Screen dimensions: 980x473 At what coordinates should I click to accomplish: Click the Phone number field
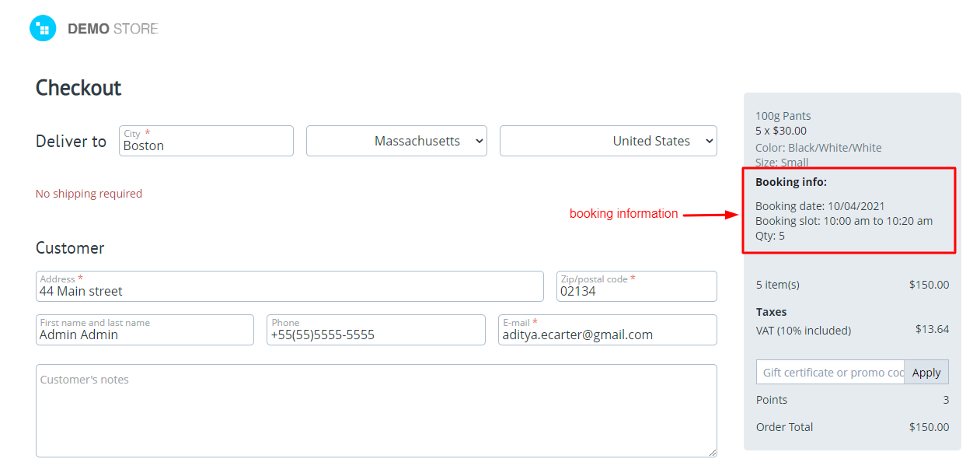click(376, 330)
